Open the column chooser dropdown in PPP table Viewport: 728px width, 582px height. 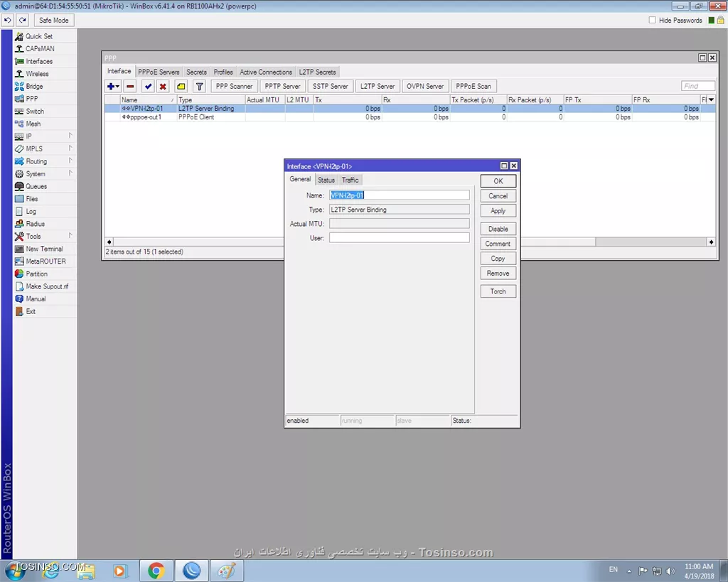711,99
